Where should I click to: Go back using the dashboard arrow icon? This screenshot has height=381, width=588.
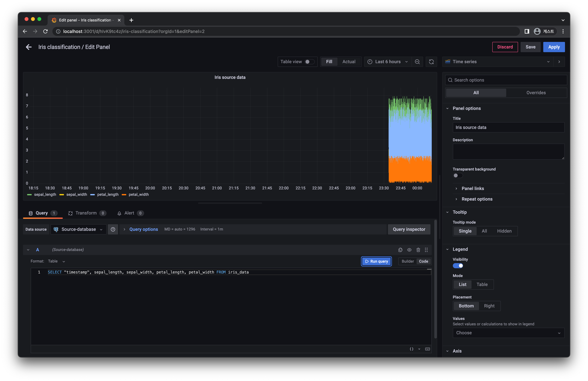point(29,47)
